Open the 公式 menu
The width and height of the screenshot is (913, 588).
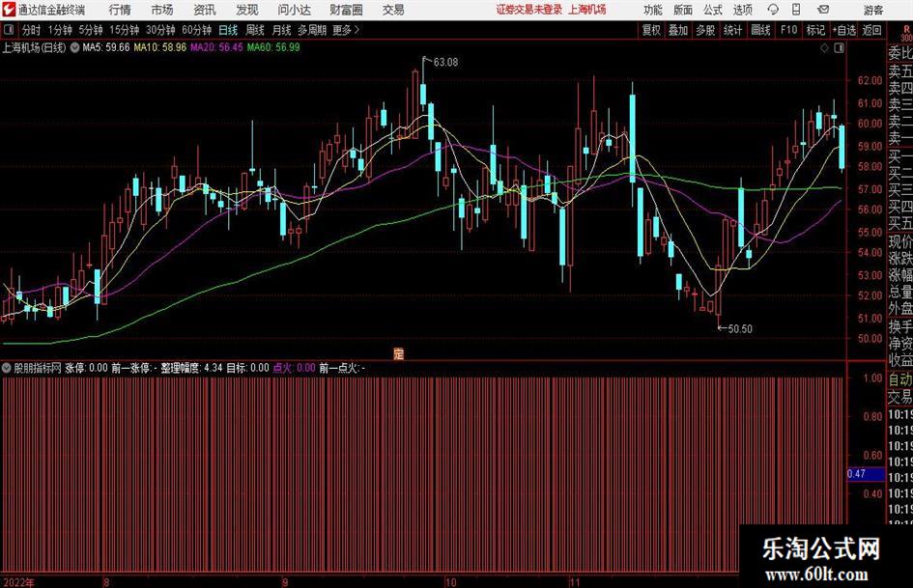point(713,10)
